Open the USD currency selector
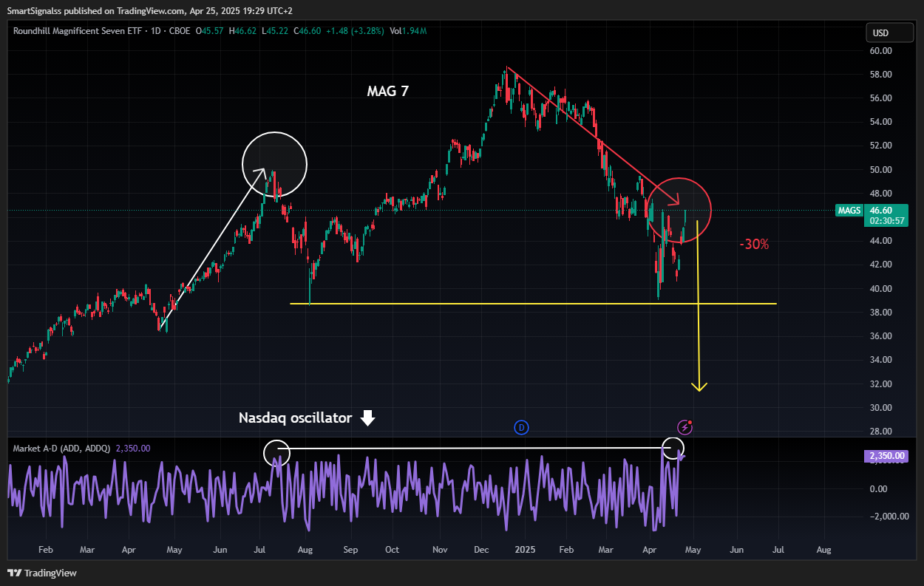The height and width of the screenshot is (586, 924). (891, 33)
